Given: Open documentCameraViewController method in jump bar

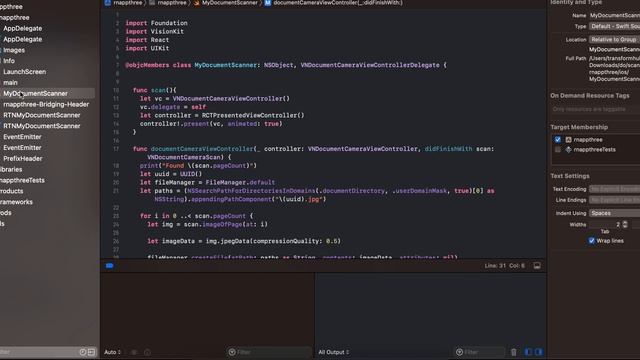Looking at the screenshot, I should click(x=338, y=2).
